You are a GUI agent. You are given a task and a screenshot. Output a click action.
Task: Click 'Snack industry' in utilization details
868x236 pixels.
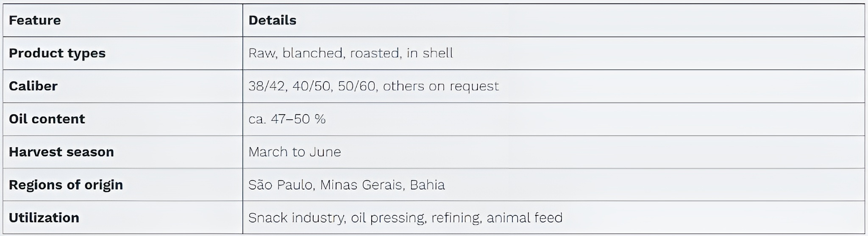pos(296,218)
